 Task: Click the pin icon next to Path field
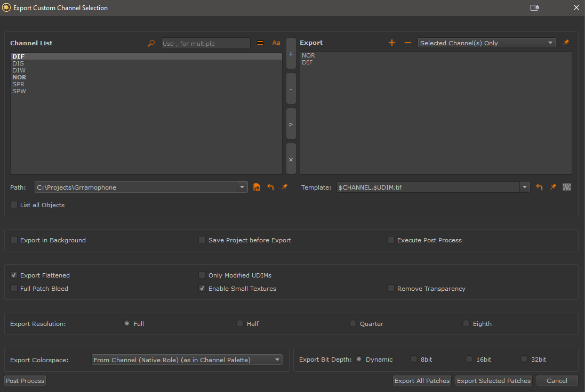pos(284,187)
